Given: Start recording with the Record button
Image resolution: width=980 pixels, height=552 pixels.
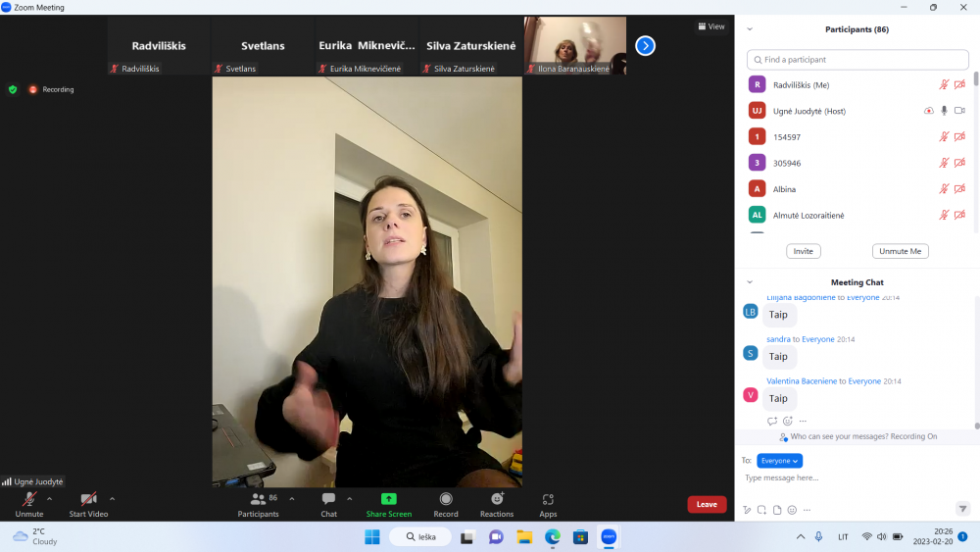Looking at the screenshot, I should [446, 504].
